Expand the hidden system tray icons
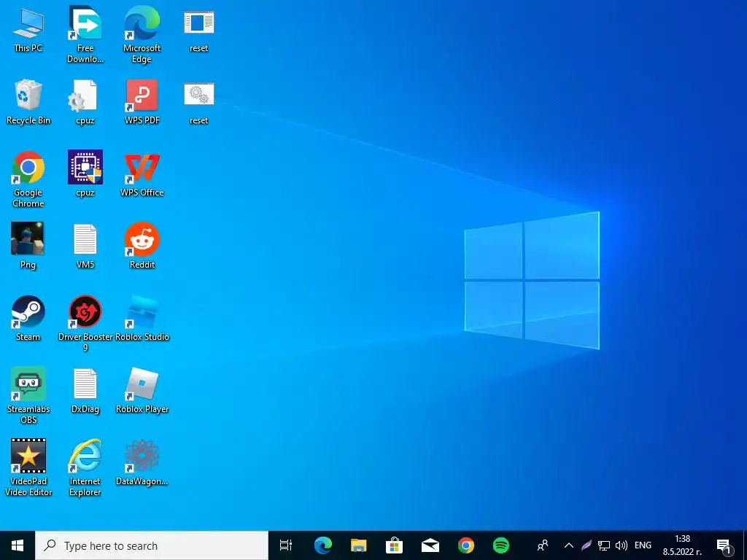The height and width of the screenshot is (560, 747). click(569, 545)
